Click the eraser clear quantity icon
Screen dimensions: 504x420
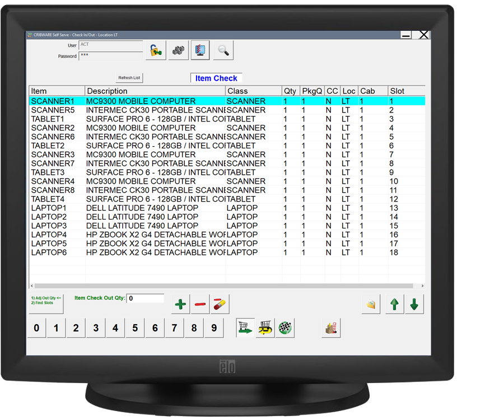tap(220, 304)
